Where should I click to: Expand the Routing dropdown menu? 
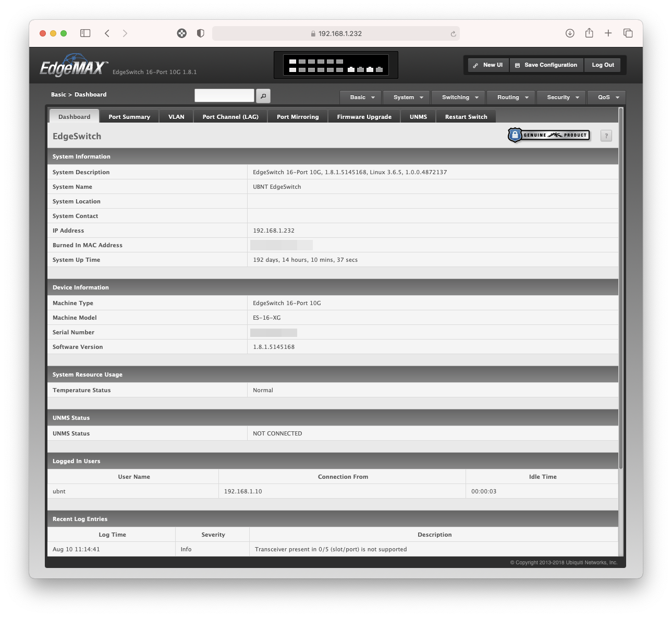[511, 98]
